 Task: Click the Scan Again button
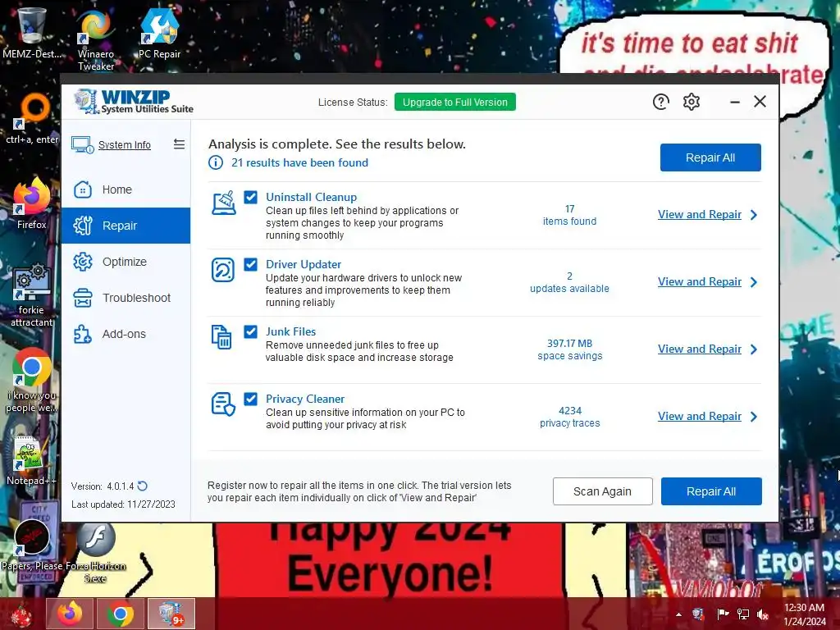point(602,491)
